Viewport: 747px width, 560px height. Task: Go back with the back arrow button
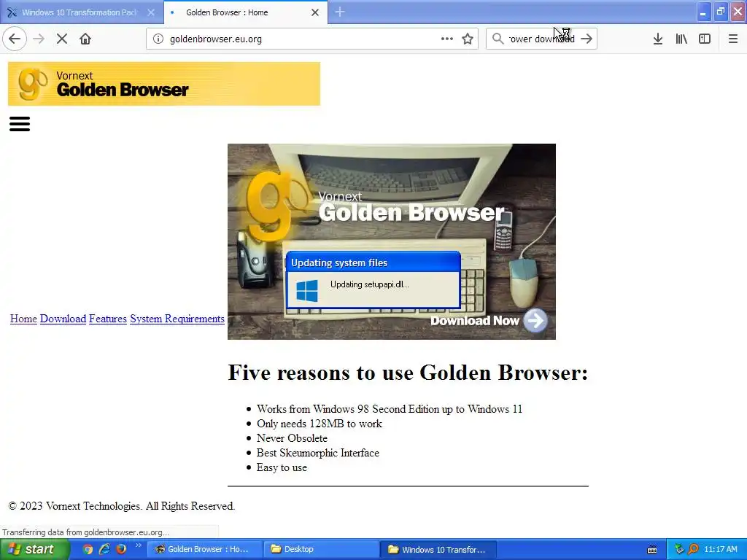coord(15,39)
